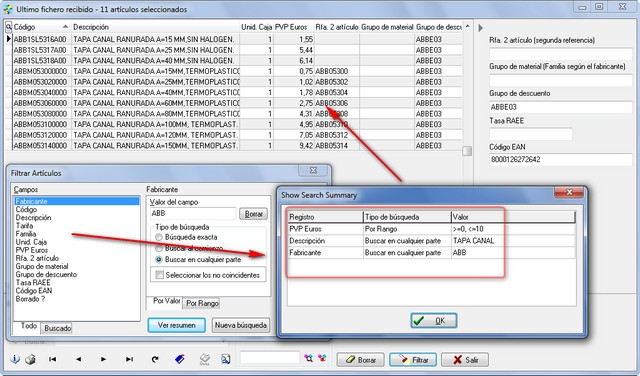Click the second pink search icon beside text box
This screenshot has height=376, width=640.
point(322,358)
